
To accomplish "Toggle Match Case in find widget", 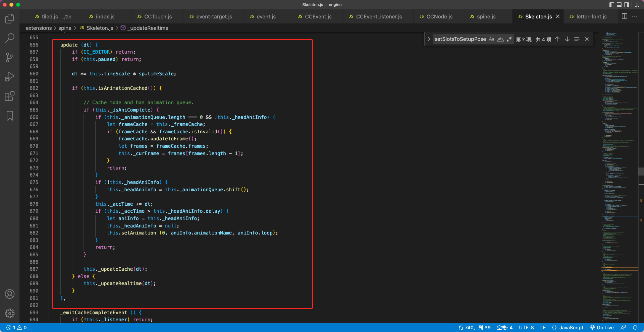I will 491,39.
